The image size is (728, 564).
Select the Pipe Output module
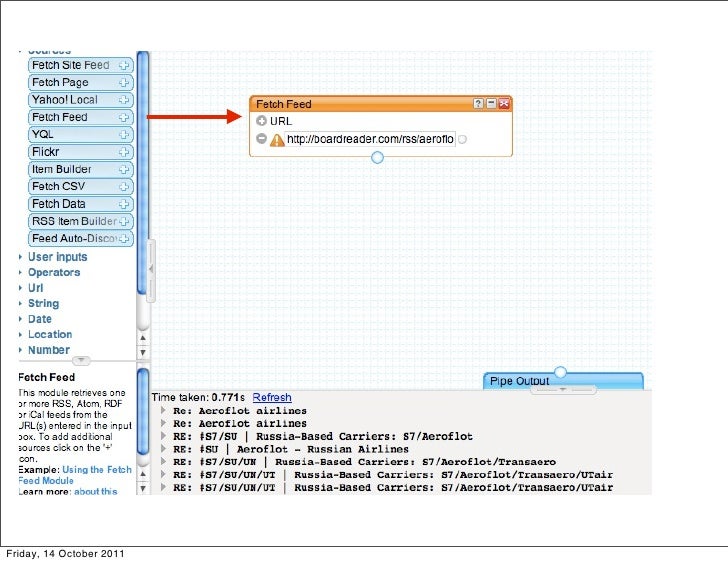pyautogui.click(x=563, y=381)
